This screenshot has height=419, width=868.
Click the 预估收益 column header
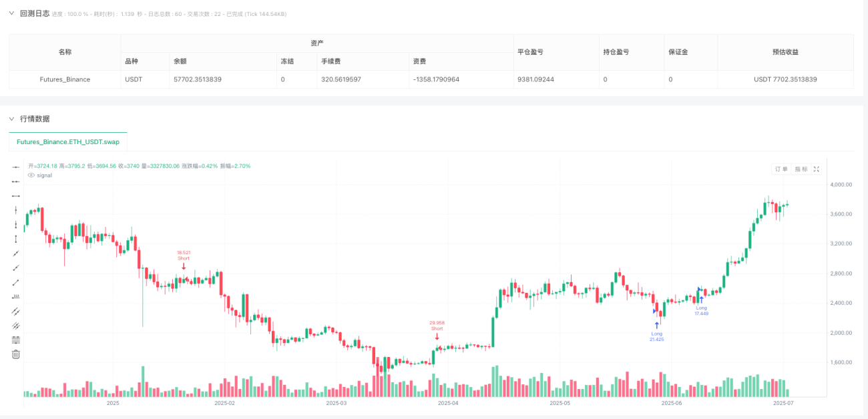[x=785, y=52]
